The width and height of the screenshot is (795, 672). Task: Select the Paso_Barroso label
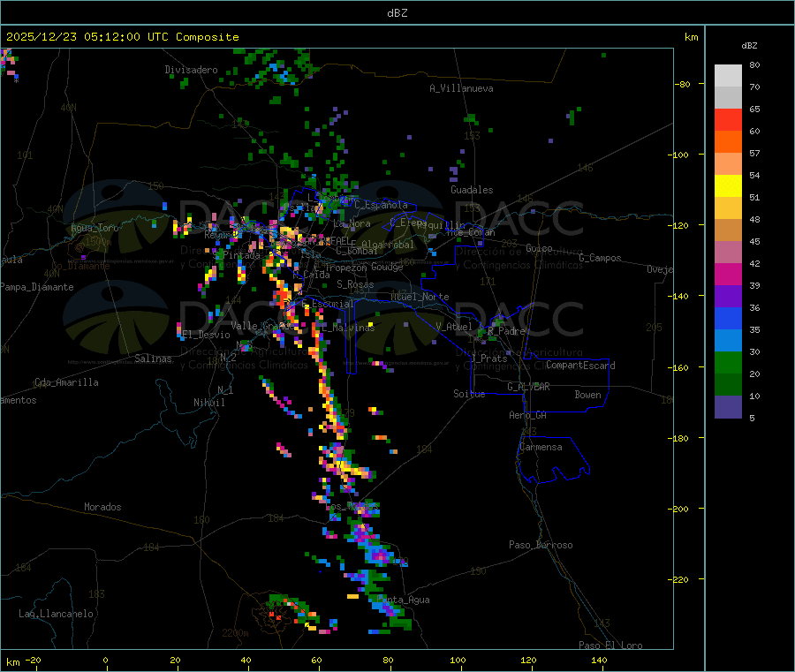[x=541, y=545]
